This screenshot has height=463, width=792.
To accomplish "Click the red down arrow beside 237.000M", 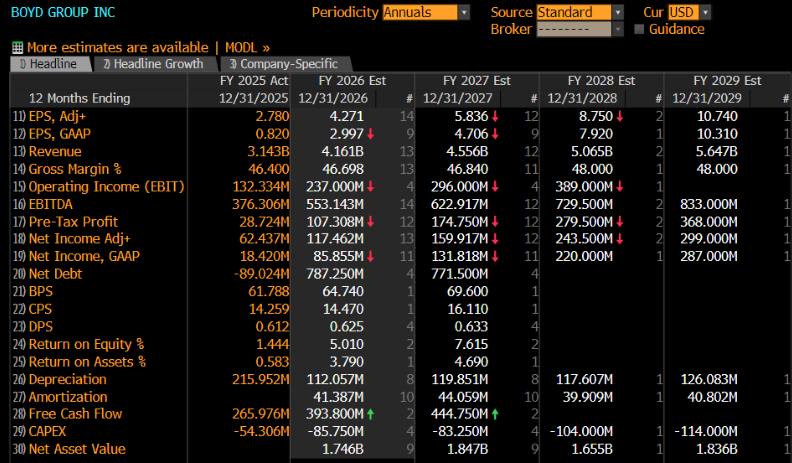I will tap(371, 187).
